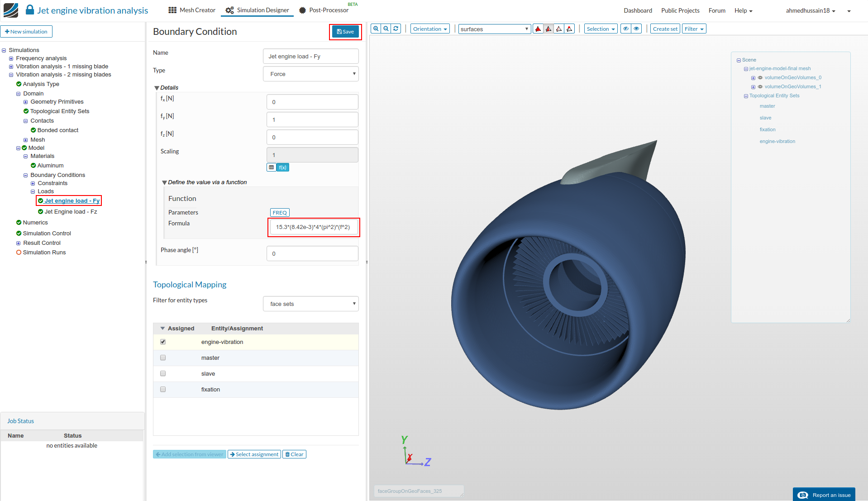
Task: Open Simulation Runs tree item
Action: [44, 253]
